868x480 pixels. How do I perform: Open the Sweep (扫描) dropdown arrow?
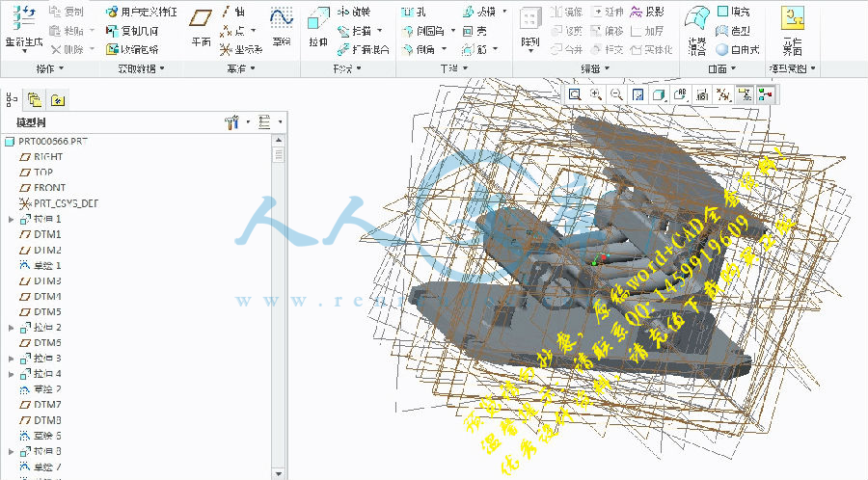(x=380, y=31)
